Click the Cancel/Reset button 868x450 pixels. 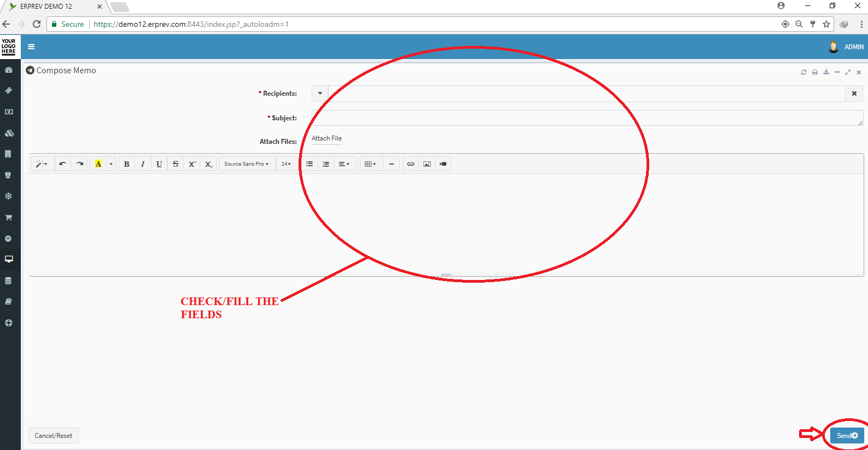(x=54, y=436)
